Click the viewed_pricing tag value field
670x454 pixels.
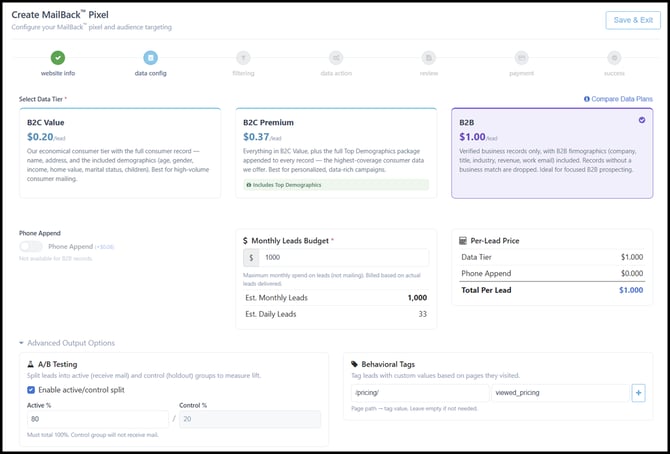click(560, 393)
